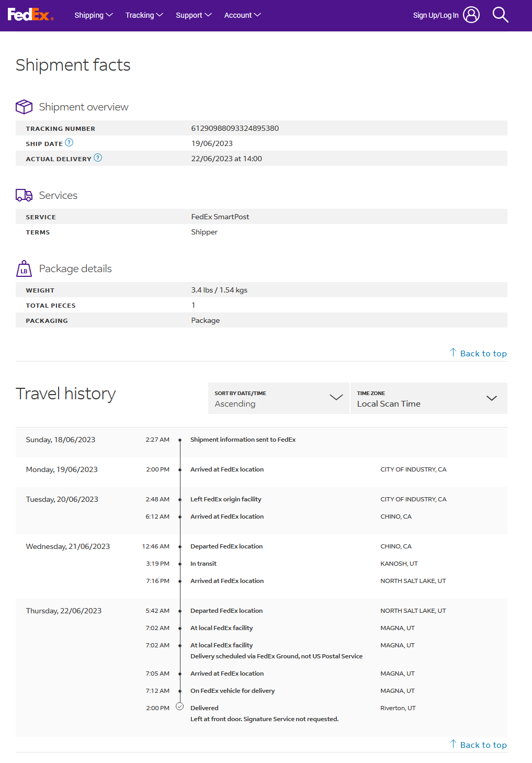Image resolution: width=532 pixels, height=763 pixels.
Task: Open the Sort by Date/Time dropdown
Action: [278, 398]
